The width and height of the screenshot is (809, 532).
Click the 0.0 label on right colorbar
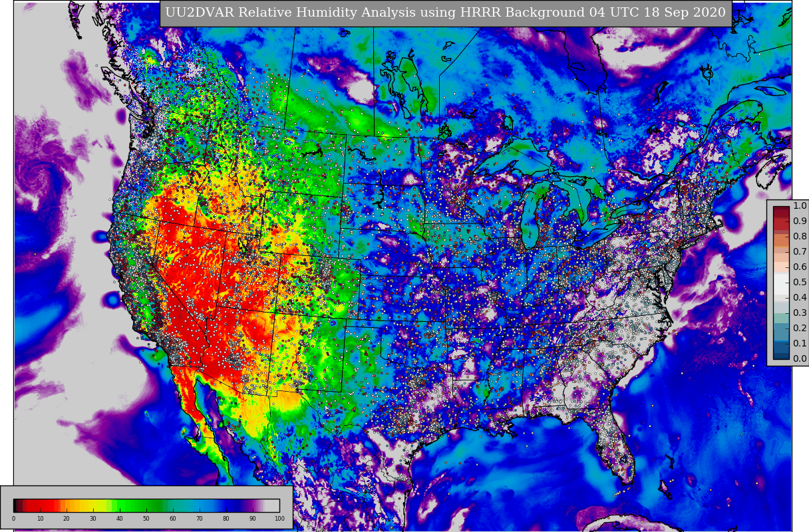[800, 359]
